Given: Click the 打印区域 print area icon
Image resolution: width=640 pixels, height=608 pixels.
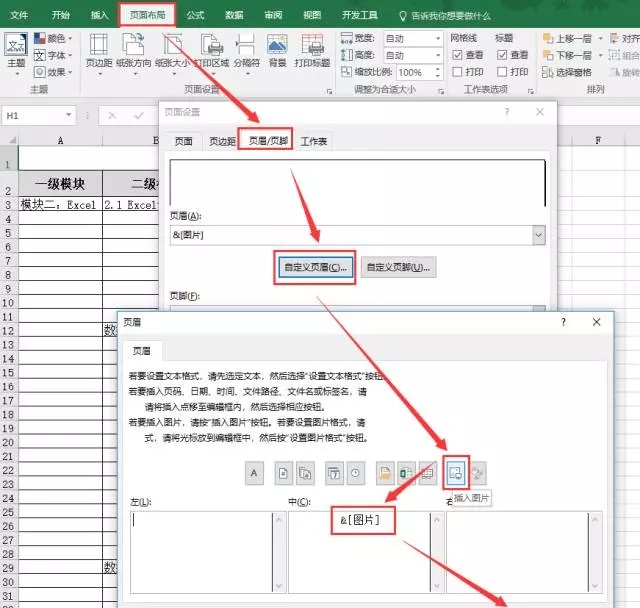Looking at the screenshot, I should 212,52.
